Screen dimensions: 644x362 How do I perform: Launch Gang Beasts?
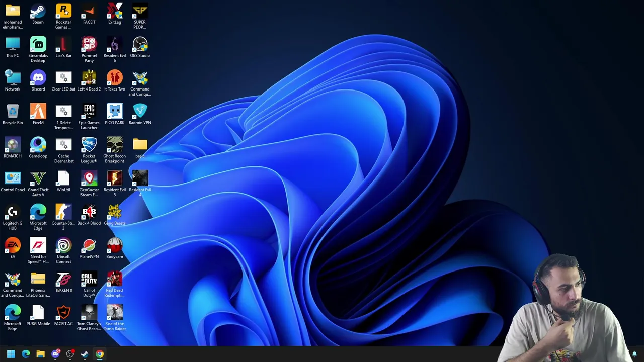pos(114,215)
